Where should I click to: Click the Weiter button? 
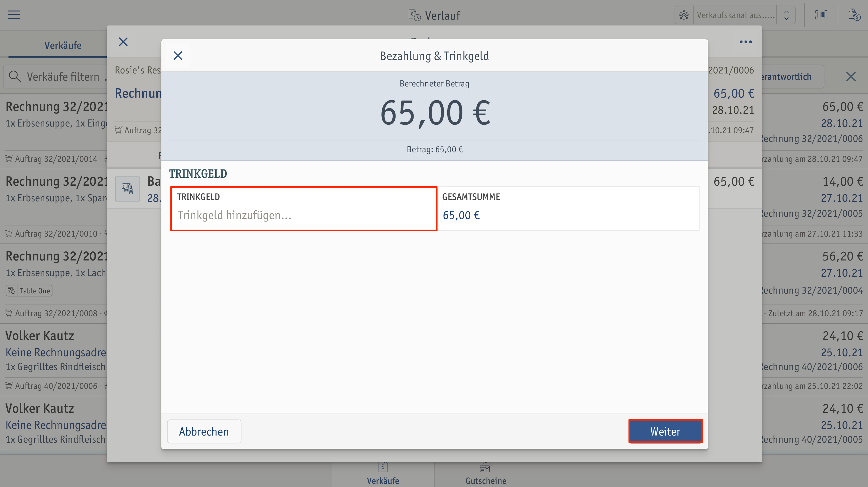pyautogui.click(x=665, y=431)
